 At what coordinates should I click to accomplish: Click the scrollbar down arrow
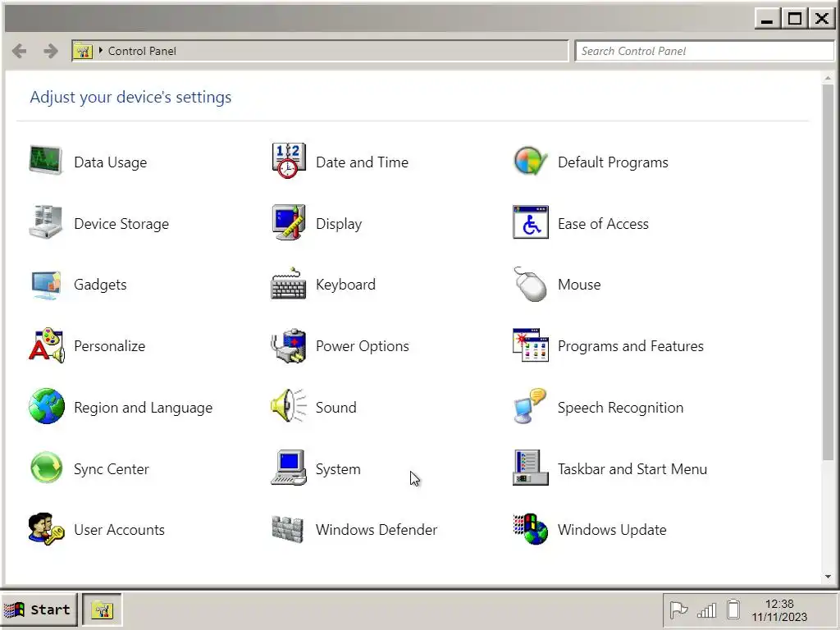tap(829, 577)
